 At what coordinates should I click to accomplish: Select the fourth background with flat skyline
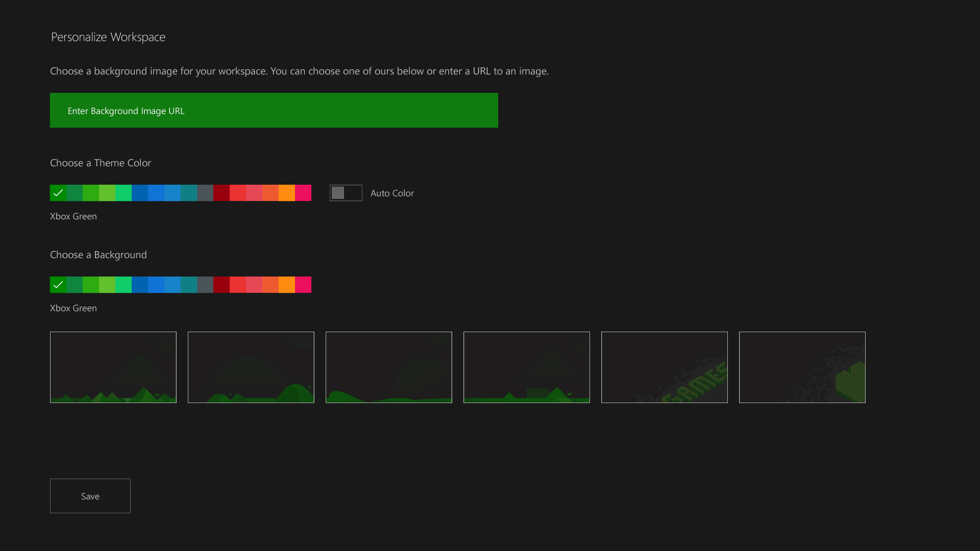(526, 367)
